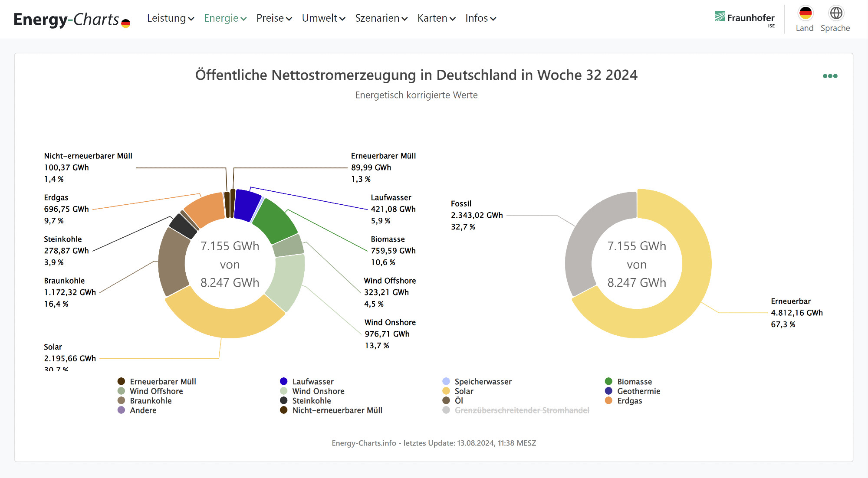Click the 'Erneuerbar' data label
Screen dimensions: 868x478
click(791, 301)
